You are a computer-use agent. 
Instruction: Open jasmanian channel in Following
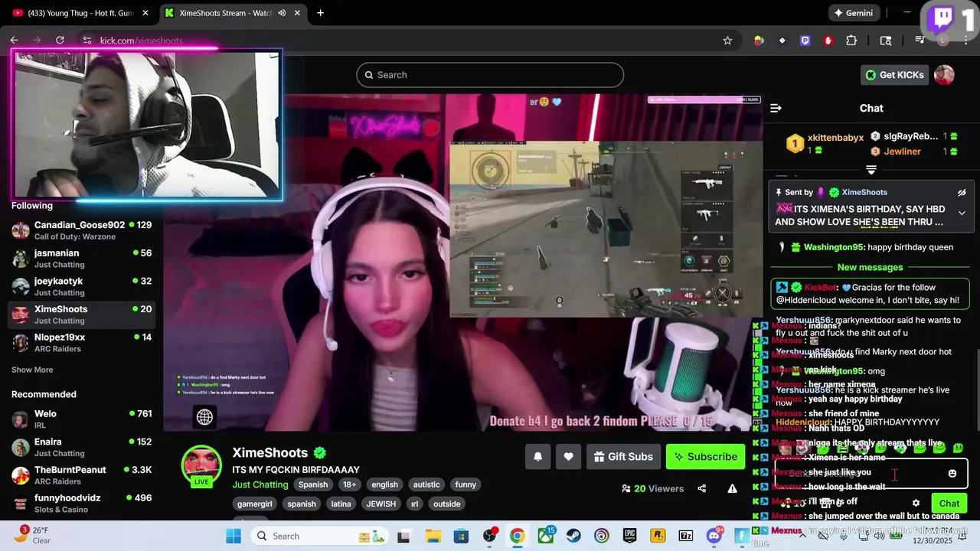pyautogui.click(x=81, y=258)
